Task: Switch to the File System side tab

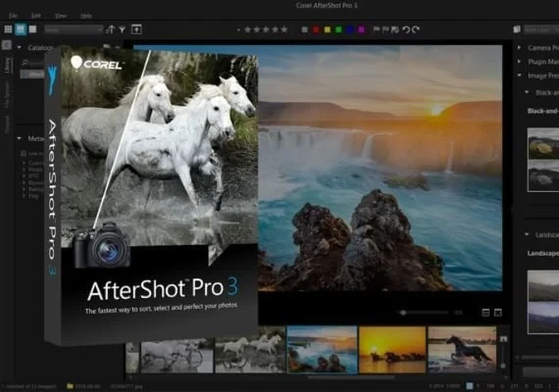Action: click(7, 95)
